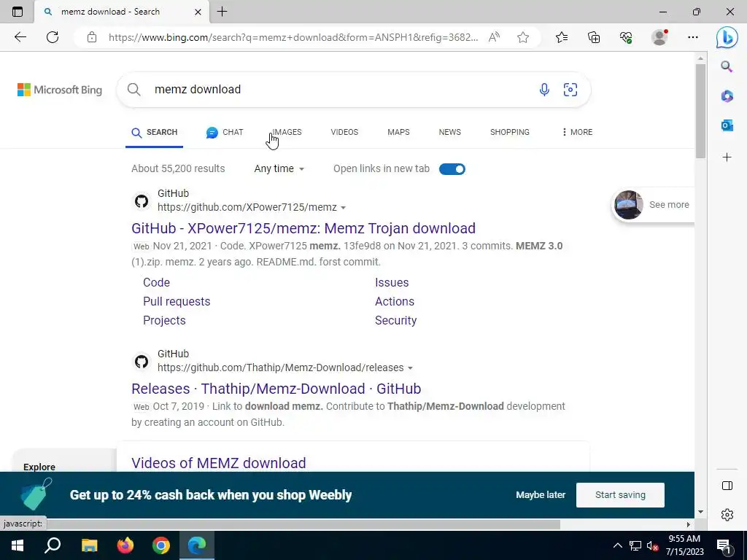The image size is (747, 560).
Task: Open visual search camera icon
Action: pyautogui.click(x=570, y=90)
